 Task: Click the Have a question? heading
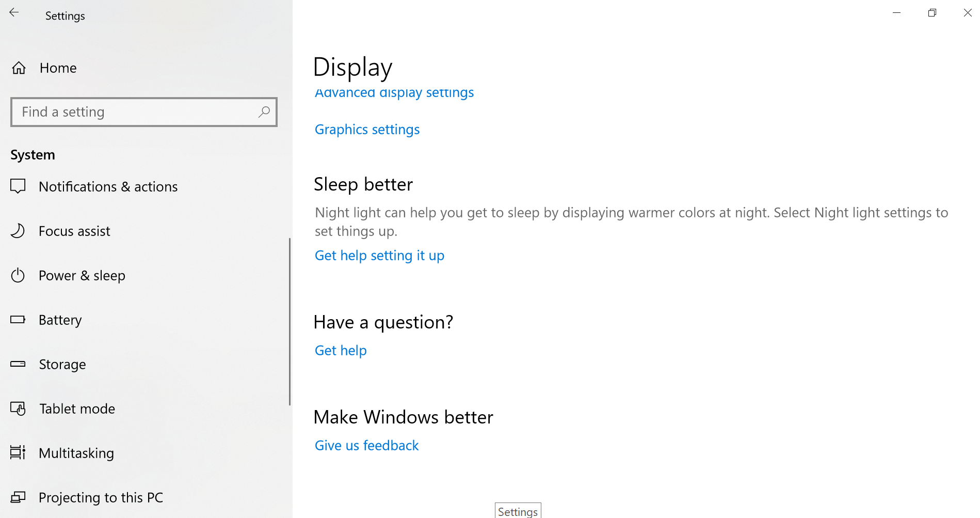[x=383, y=322]
